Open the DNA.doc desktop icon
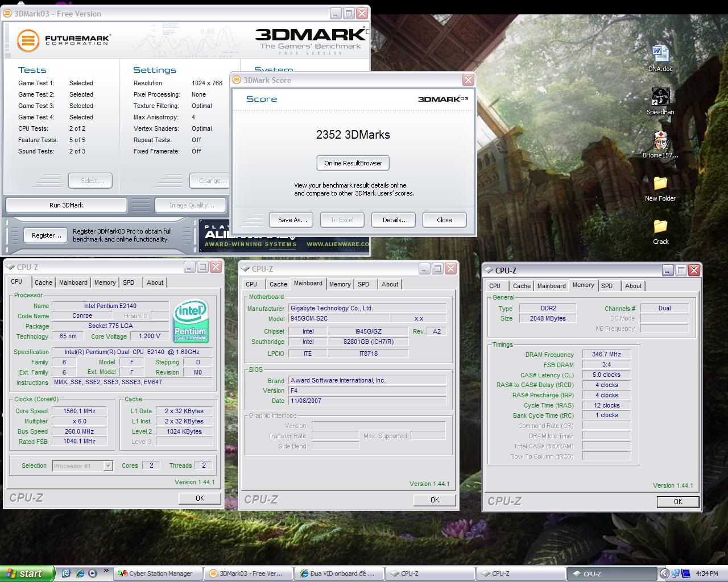 [660, 59]
